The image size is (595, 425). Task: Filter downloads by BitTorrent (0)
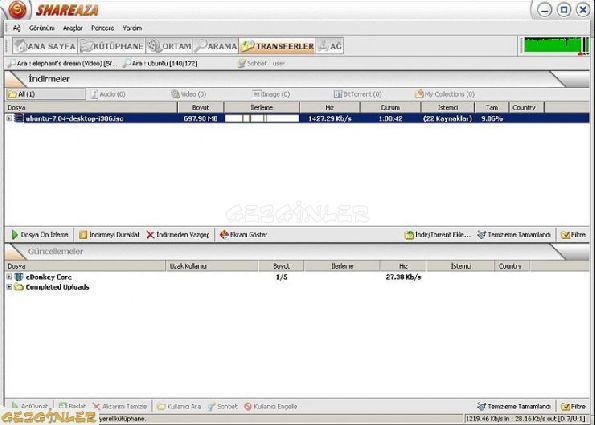[357, 94]
